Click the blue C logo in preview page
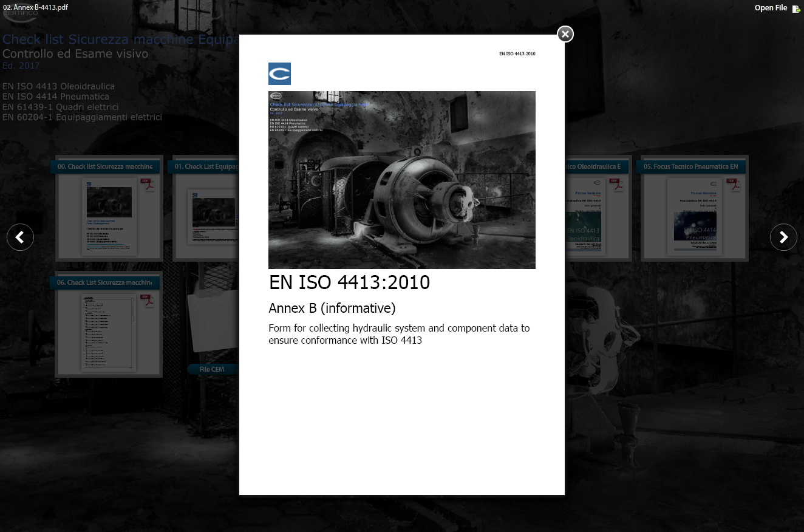The height and width of the screenshot is (532, 804). pos(279,73)
